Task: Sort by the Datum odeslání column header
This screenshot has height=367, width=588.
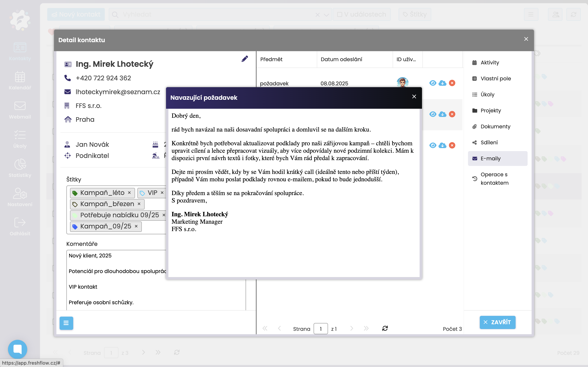Action: click(x=341, y=59)
